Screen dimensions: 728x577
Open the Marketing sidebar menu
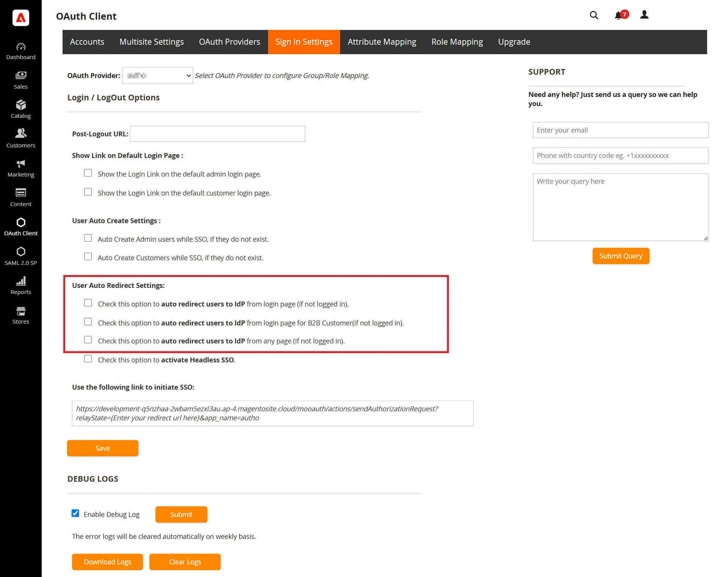[21, 168]
